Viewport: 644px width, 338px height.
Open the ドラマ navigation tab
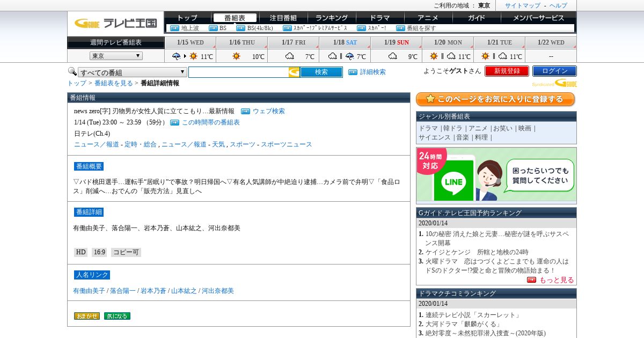[x=380, y=18]
